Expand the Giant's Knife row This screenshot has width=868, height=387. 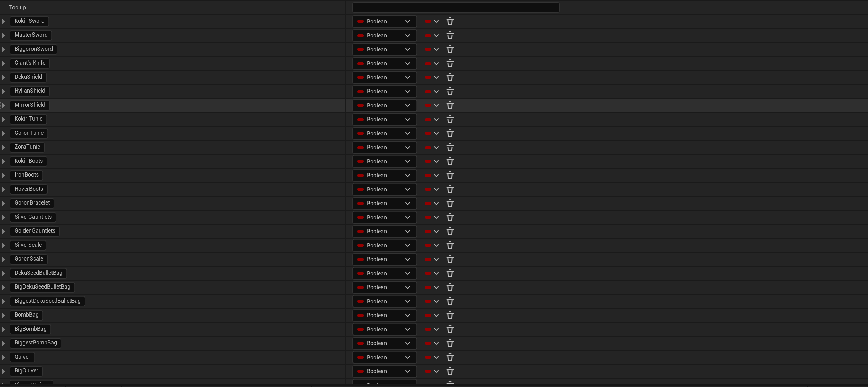point(3,64)
